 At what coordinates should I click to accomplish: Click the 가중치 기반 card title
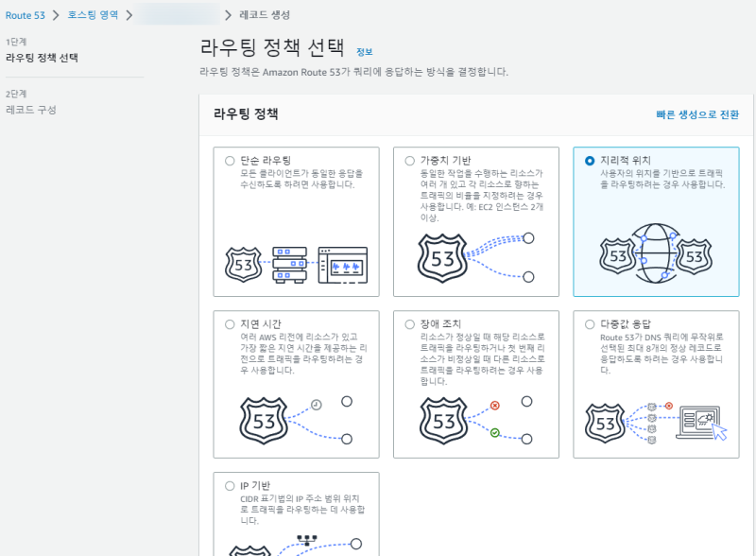tap(445, 160)
